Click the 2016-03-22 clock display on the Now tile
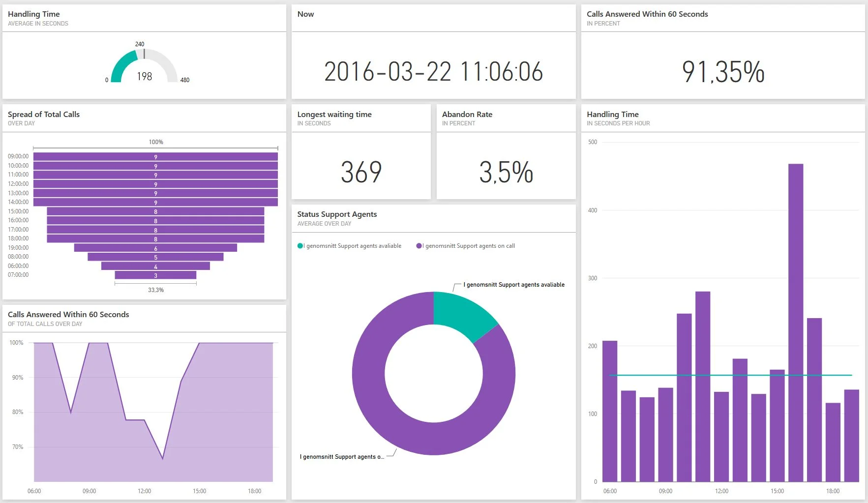 (x=433, y=72)
